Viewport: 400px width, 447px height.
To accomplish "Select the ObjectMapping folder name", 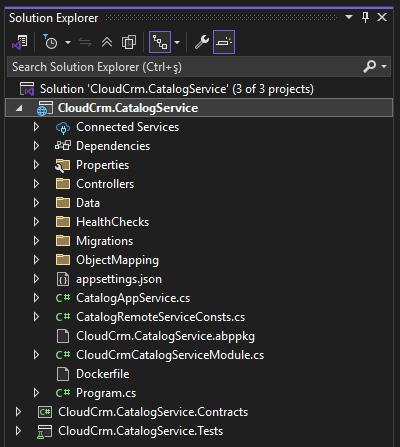I will (117, 260).
